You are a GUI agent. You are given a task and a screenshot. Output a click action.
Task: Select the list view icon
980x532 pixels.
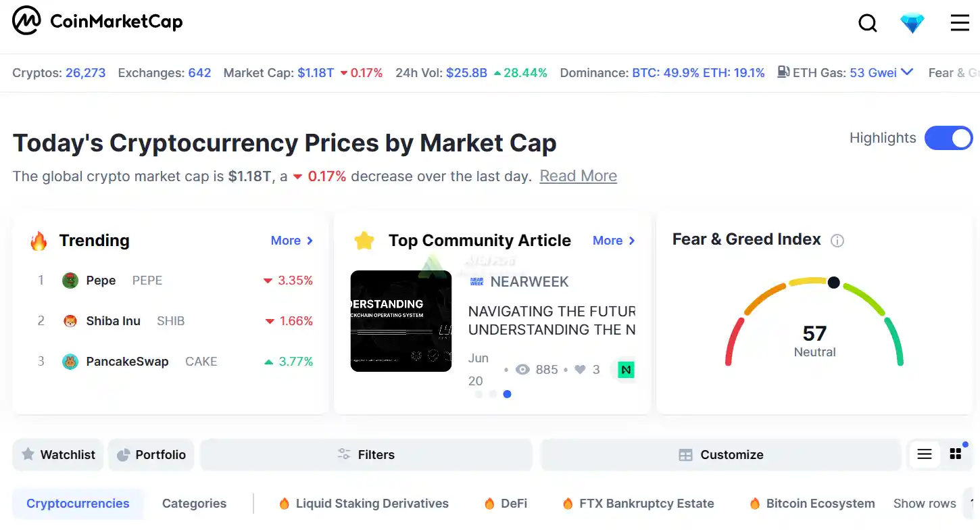point(924,454)
